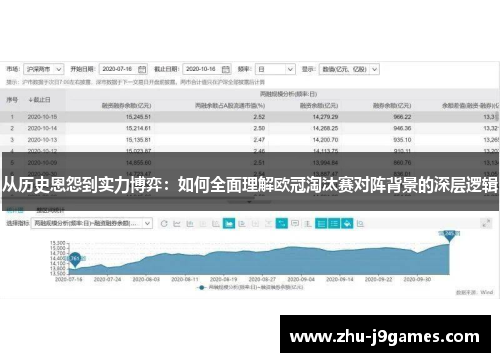This screenshot has width=500, height=362.
Task: Click the highlighted area chart icon
Action: [x=229, y=223]
